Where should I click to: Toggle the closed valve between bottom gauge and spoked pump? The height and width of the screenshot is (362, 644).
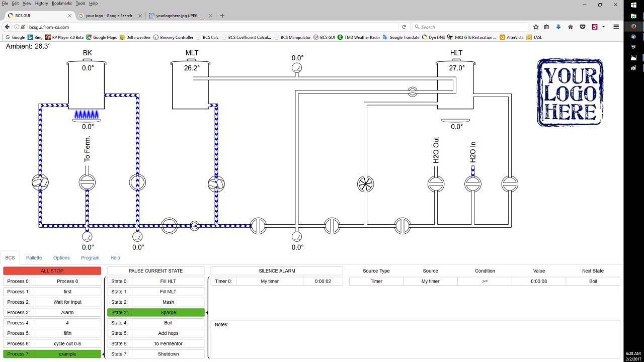pyautogui.click(x=332, y=226)
